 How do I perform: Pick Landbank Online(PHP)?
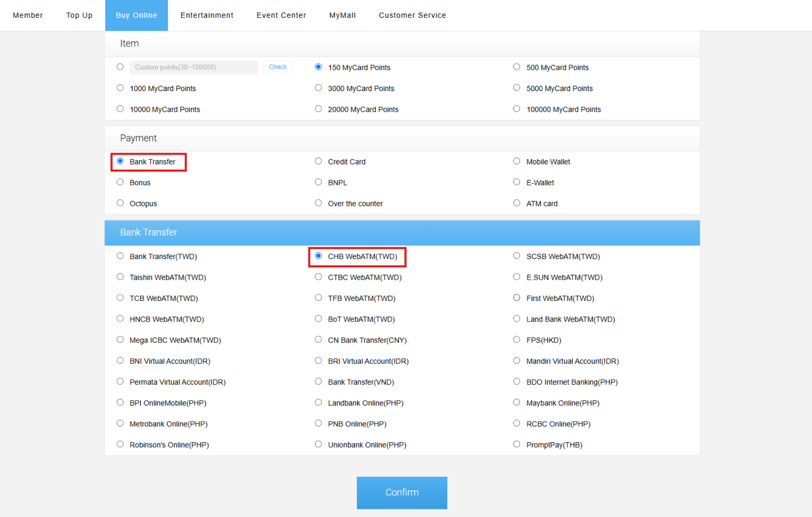coord(318,403)
